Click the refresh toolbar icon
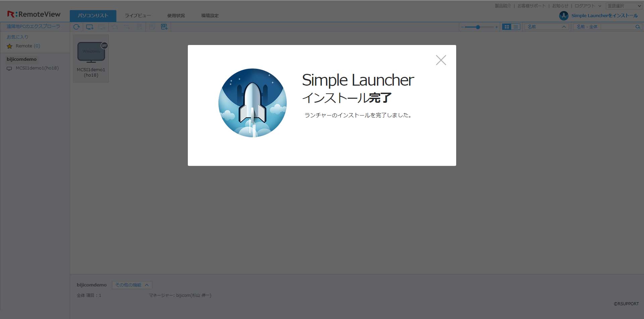Image resolution: width=644 pixels, height=319 pixels. pyautogui.click(x=76, y=27)
